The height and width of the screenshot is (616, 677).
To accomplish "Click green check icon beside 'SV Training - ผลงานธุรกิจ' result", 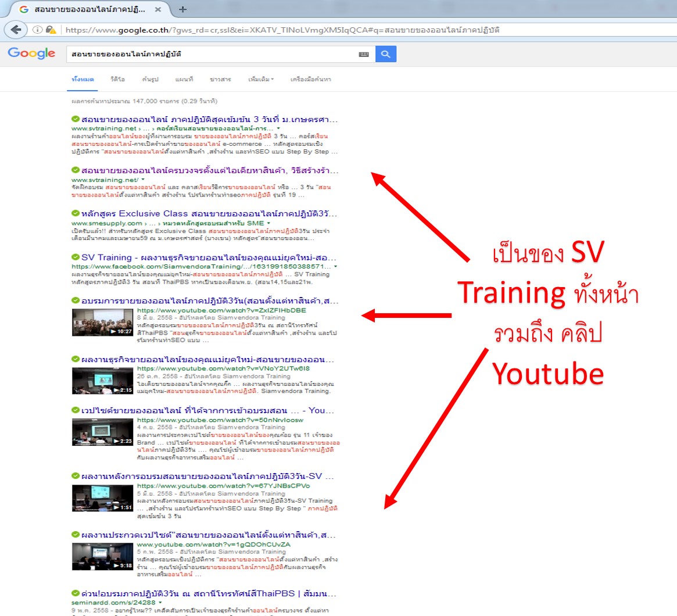I will pos(76,257).
